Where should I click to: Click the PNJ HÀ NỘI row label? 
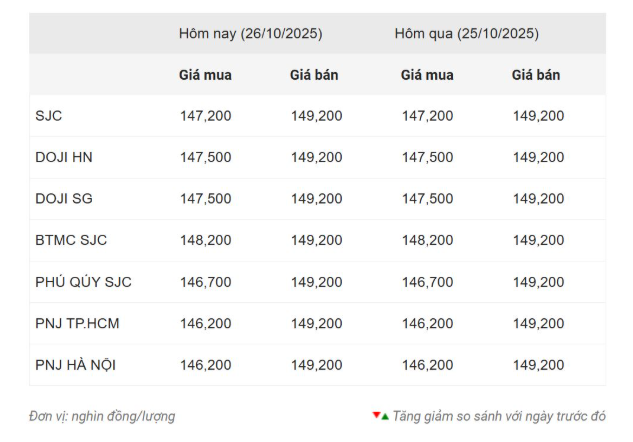tap(75, 365)
